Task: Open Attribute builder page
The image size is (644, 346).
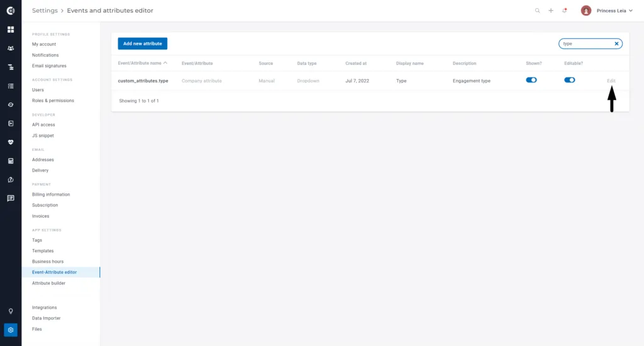Action: pos(48,283)
